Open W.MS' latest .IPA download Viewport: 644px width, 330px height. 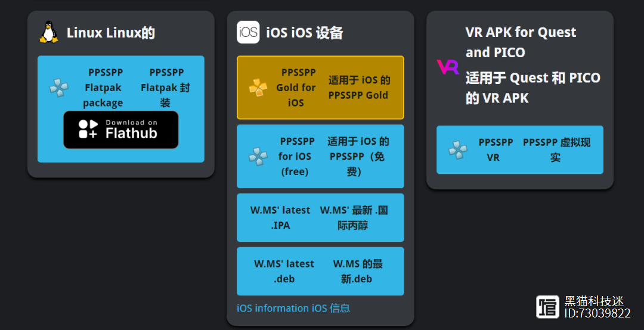click(x=320, y=217)
